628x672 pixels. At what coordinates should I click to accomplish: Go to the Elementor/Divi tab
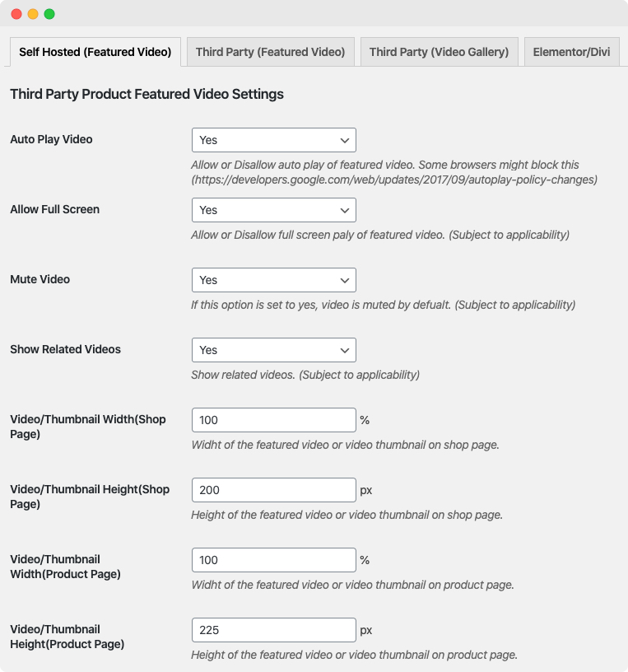click(x=571, y=52)
